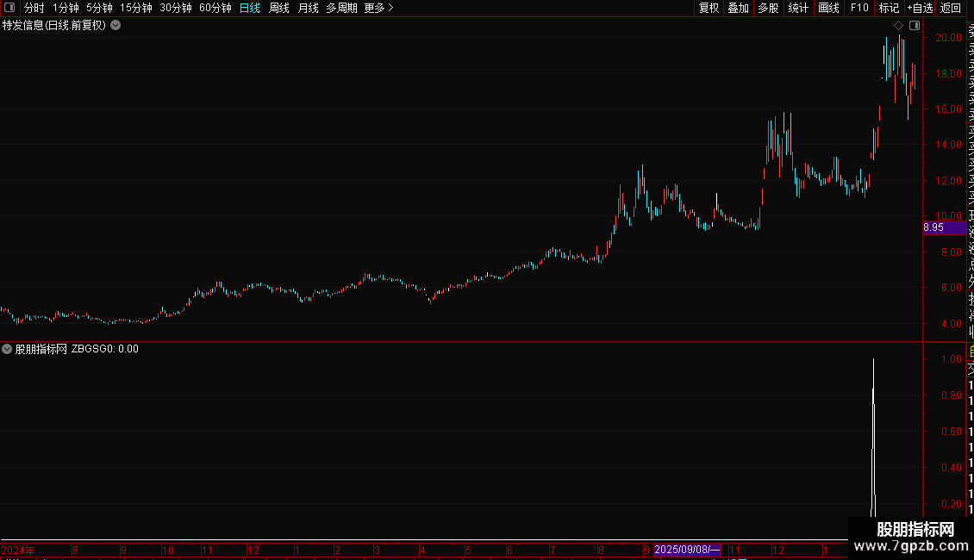Switch to 分时 intraday view
The width and height of the screenshot is (974, 560).
[x=34, y=8]
